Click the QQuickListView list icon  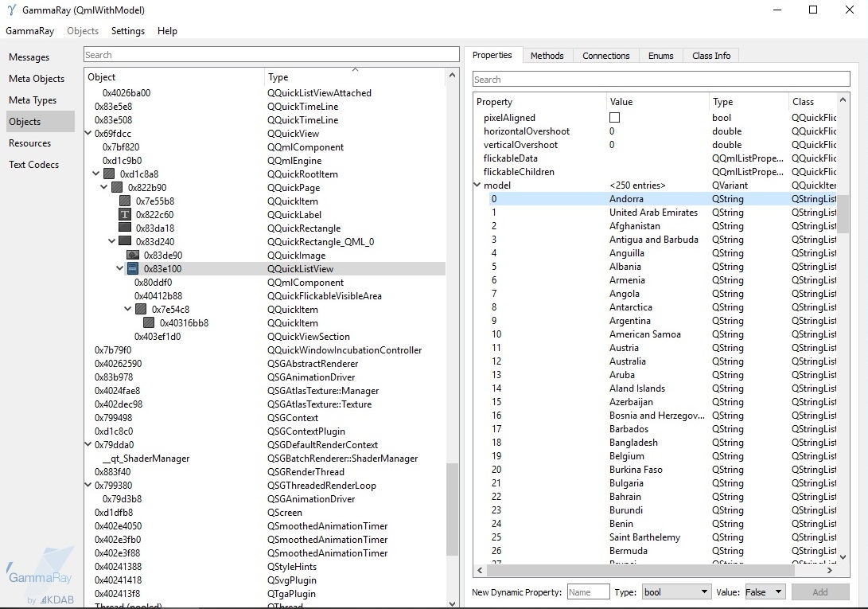[133, 269]
